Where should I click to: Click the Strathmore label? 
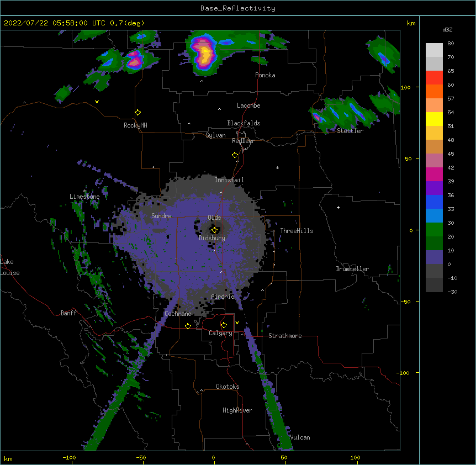click(285, 336)
